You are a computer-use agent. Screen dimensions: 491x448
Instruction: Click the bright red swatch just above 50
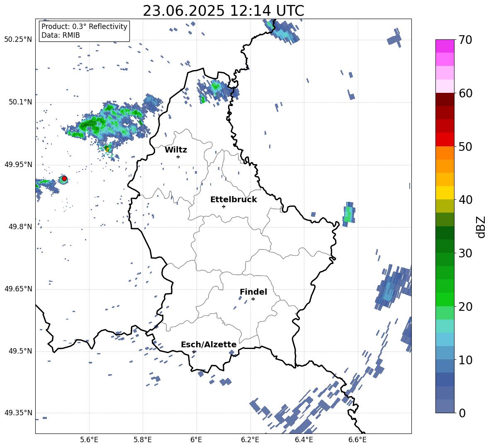pyautogui.click(x=445, y=139)
